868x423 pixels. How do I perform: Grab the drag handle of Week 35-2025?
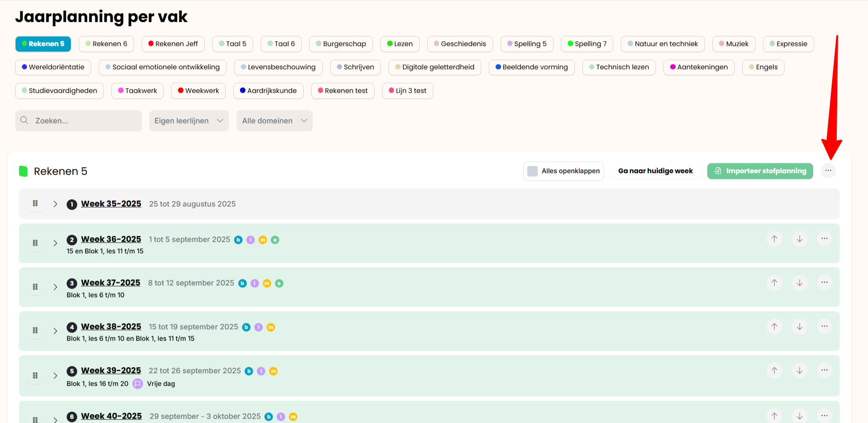(x=35, y=203)
